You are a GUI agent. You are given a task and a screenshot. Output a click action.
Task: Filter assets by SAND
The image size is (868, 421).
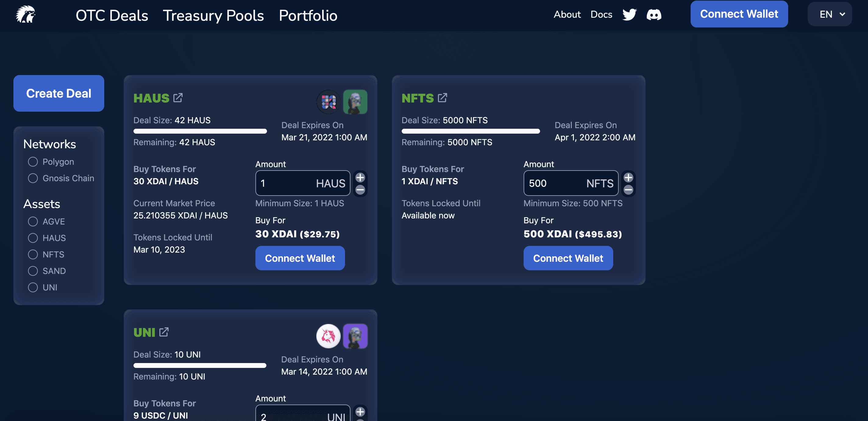pyautogui.click(x=33, y=271)
